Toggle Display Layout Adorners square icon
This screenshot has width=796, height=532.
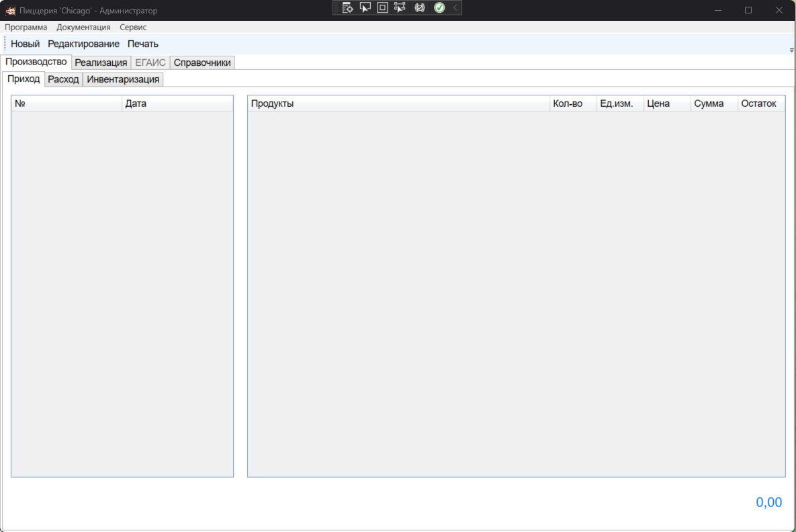click(x=382, y=7)
